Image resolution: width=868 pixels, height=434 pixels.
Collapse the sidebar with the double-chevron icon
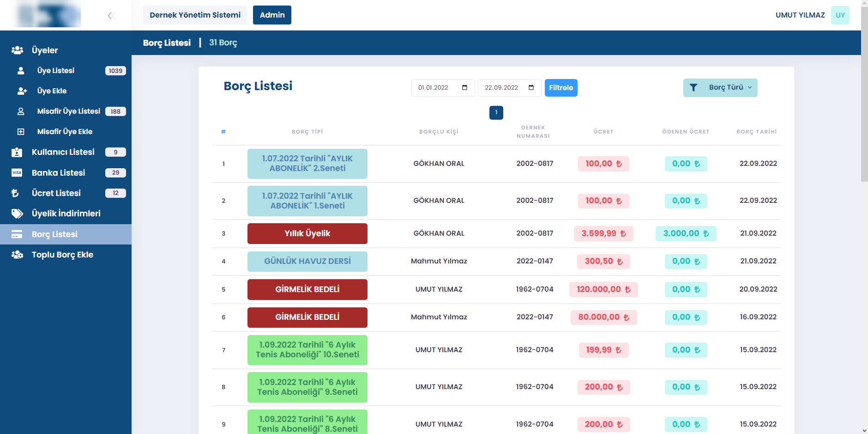[x=111, y=16]
